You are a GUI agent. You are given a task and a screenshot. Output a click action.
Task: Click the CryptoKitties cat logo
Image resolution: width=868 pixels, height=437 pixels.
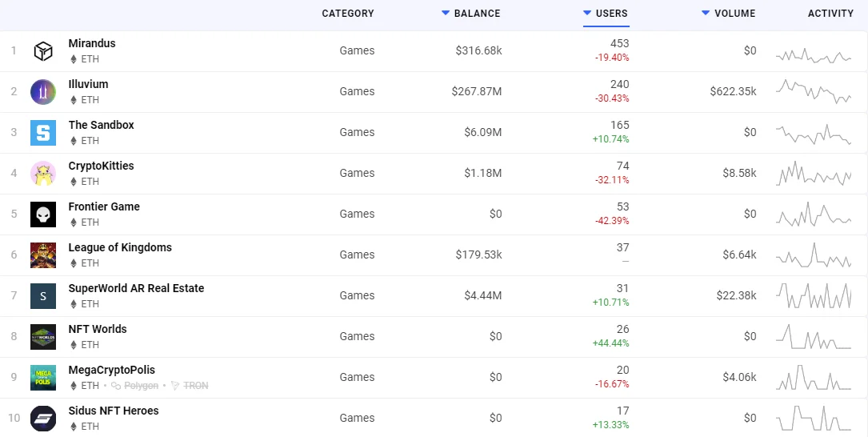point(43,174)
